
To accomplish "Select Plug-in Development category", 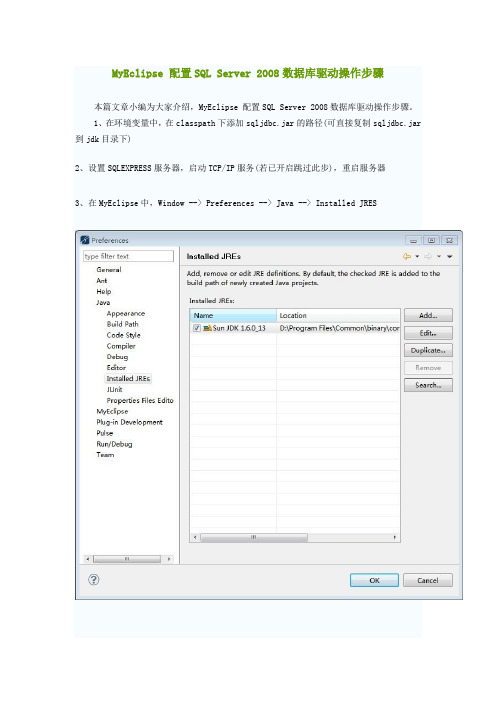I will [x=129, y=422].
